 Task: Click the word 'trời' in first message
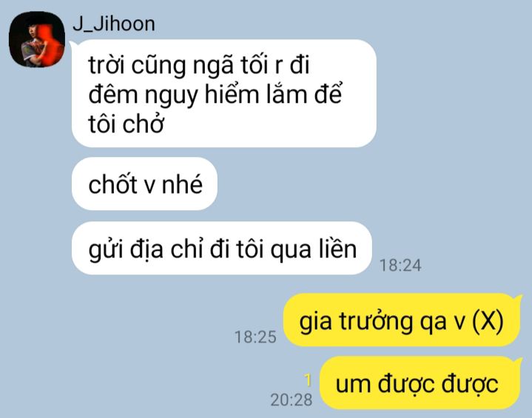point(107,65)
